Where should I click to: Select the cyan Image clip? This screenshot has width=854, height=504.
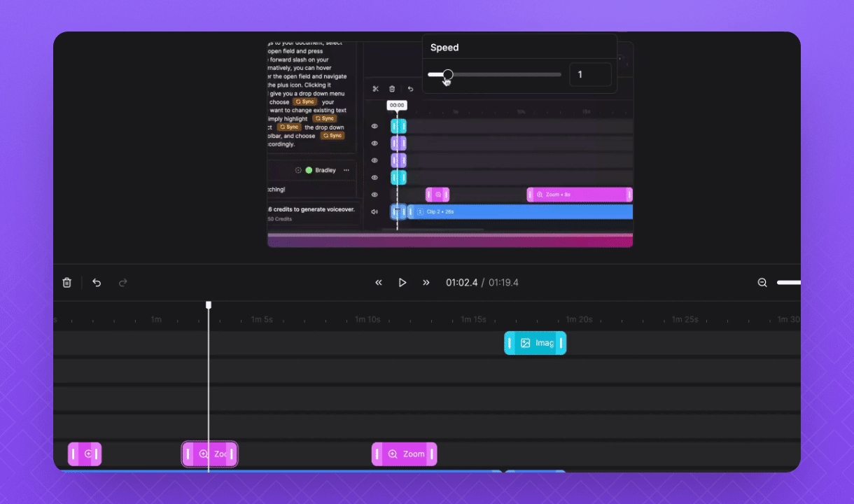(x=535, y=343)
